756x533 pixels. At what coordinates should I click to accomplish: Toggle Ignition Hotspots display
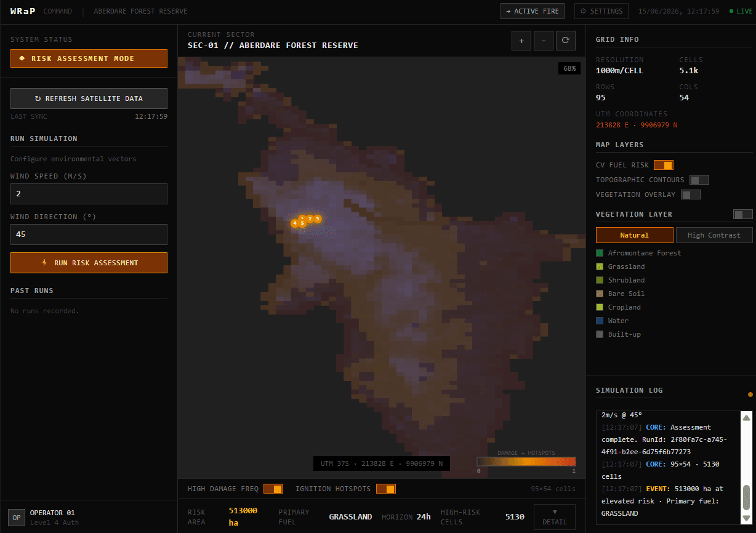point(386,489)
